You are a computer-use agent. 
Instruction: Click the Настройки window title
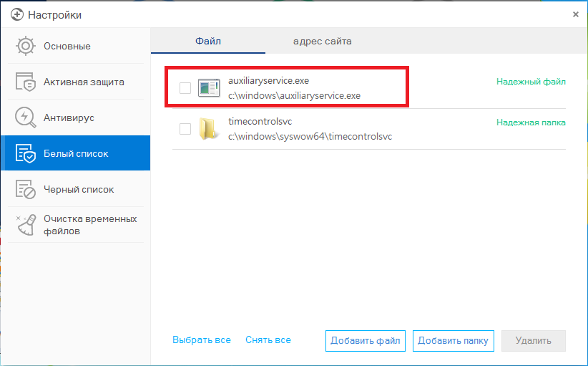tap(55, 15)
